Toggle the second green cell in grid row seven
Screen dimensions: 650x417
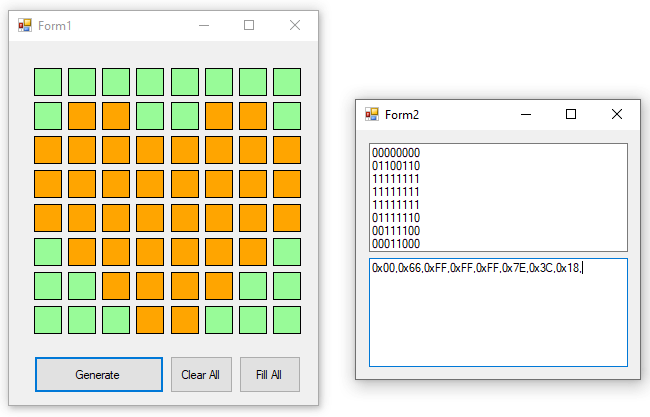point(82,286)
